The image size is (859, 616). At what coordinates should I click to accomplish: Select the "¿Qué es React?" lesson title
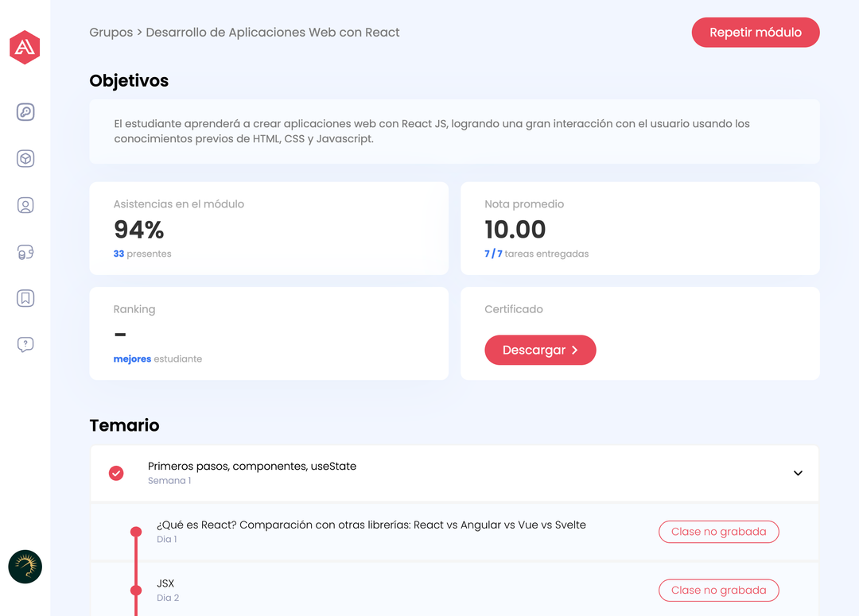tap(371, 525)
